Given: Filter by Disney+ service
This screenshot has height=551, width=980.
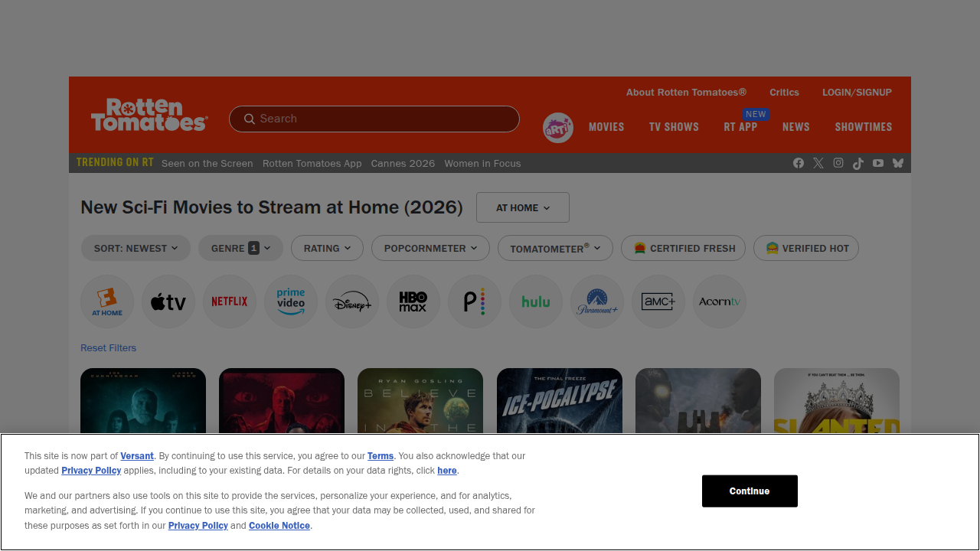Looking at the screenshot, I should pyautogui.click(x=352, y=302).
